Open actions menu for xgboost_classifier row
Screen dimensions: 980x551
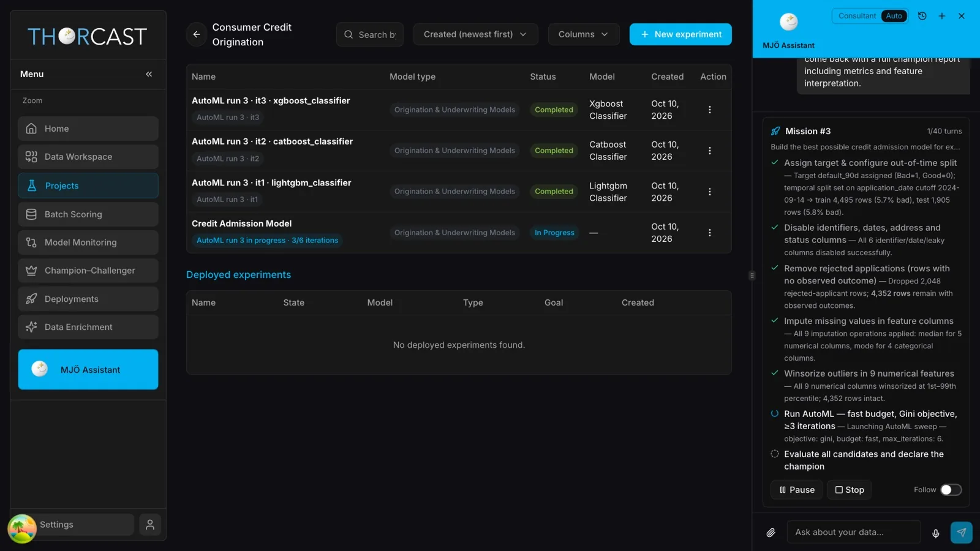pos(710,110)
